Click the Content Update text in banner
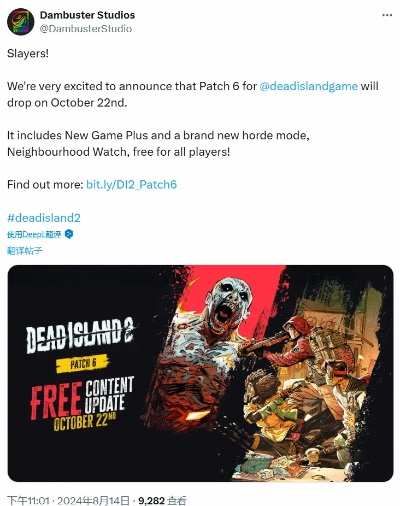This screenshot has height=506, width=400. tap(109, 395)
